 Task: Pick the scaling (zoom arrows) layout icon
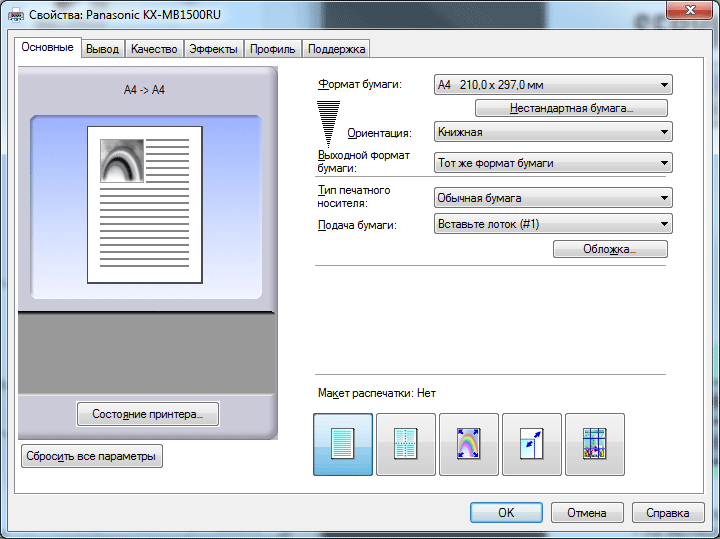pos(532,444)
